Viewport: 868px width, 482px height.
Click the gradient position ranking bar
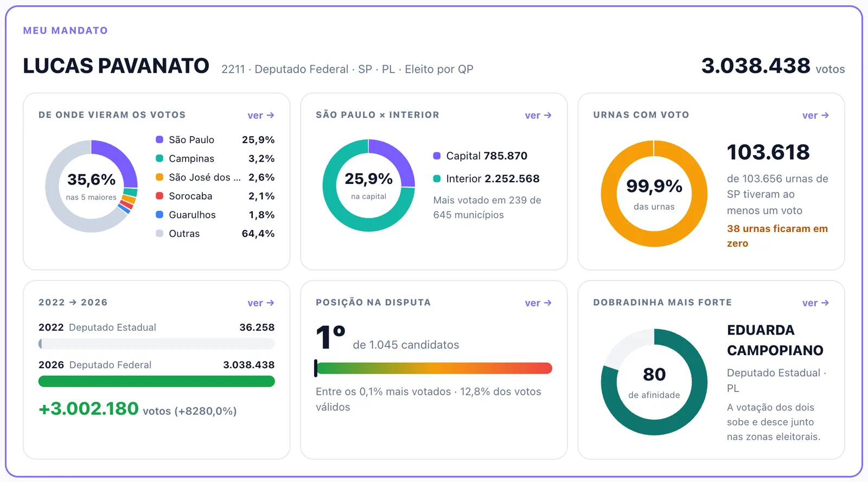pos(433,369)
